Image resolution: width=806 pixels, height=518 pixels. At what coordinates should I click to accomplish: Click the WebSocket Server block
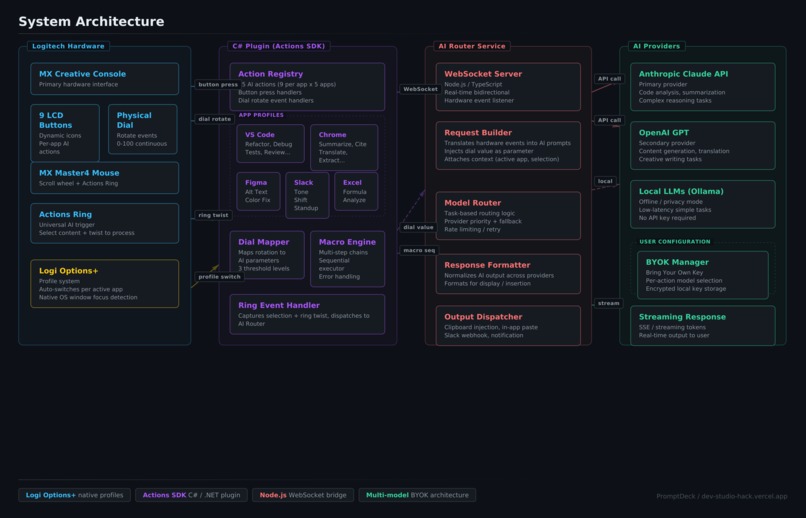pyautogui.click(x=508, y=87)
